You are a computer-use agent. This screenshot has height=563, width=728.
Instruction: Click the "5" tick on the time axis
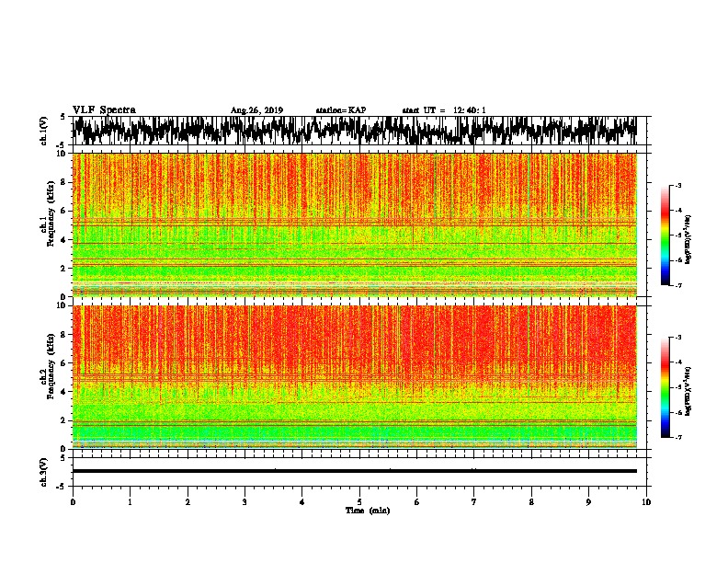point(359,502)
